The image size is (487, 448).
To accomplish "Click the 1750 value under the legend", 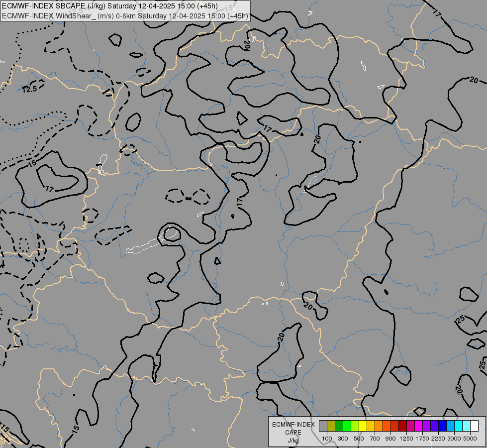I will pyautogui.click(x=422, y=439).
